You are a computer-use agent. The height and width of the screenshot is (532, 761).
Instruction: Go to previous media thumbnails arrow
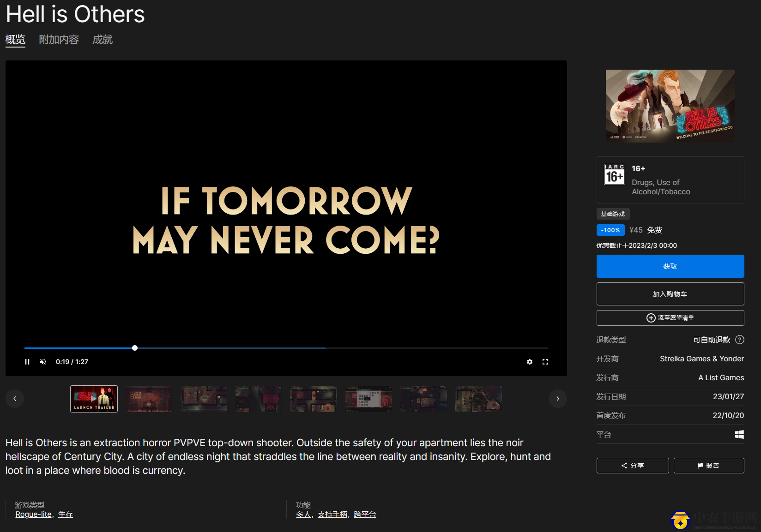(x=15, y=399)
